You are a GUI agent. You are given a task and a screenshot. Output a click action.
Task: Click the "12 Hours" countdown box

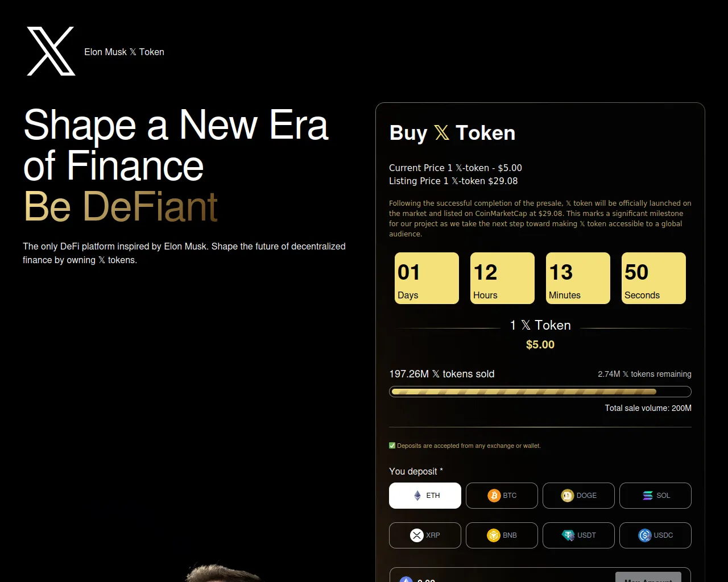pyautogui.click(x=502, y=278)
